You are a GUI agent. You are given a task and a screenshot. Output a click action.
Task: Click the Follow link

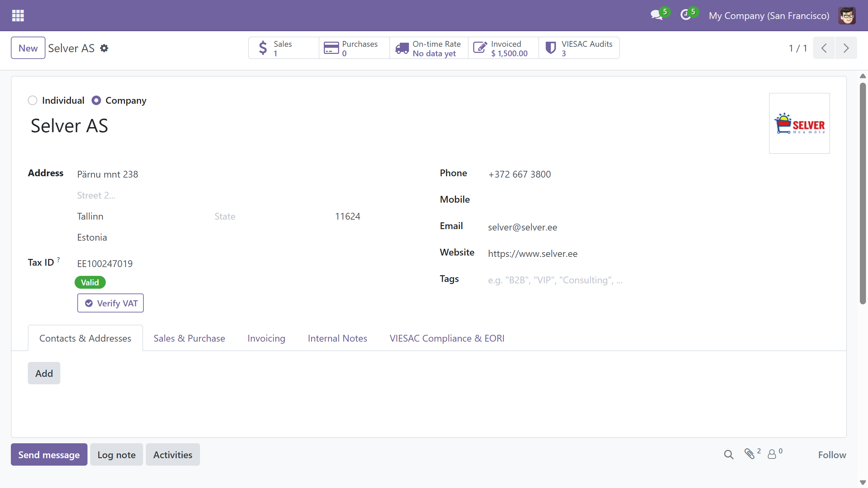point(832,455)
